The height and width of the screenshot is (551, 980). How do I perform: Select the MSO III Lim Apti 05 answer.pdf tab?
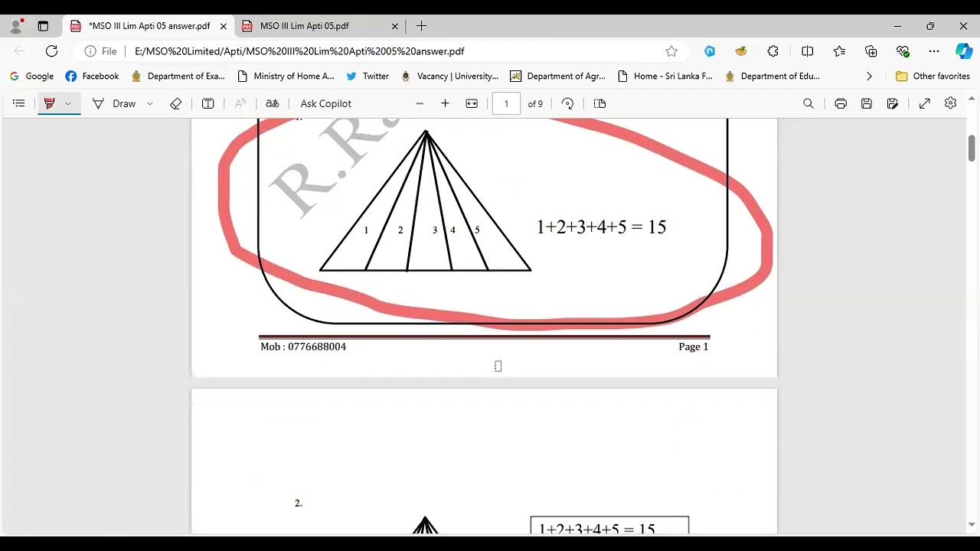[149, 26]
